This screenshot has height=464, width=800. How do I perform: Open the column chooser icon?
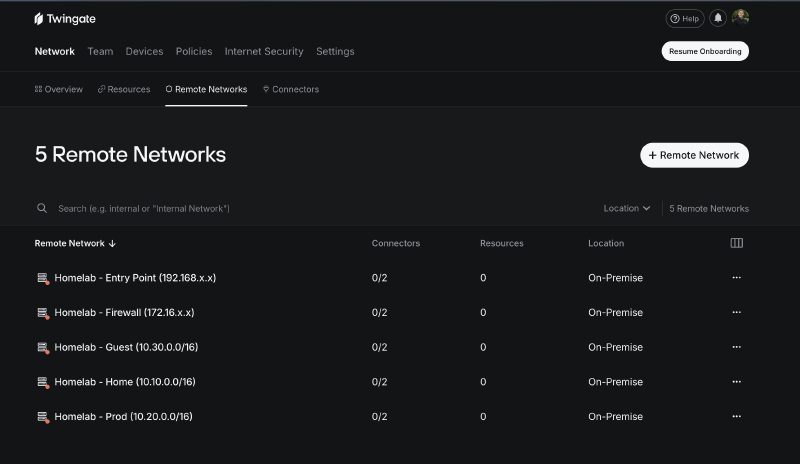tap(736, 243)
